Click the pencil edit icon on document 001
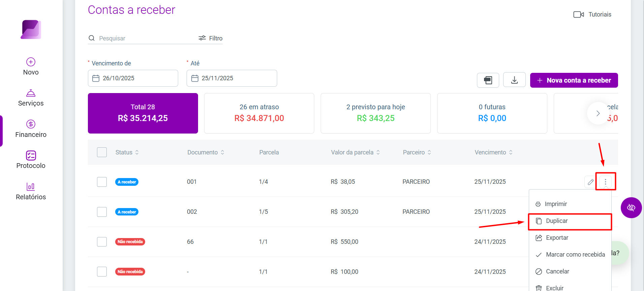Image resolution: width=644 pixels, height=291 pixels. 590,182
